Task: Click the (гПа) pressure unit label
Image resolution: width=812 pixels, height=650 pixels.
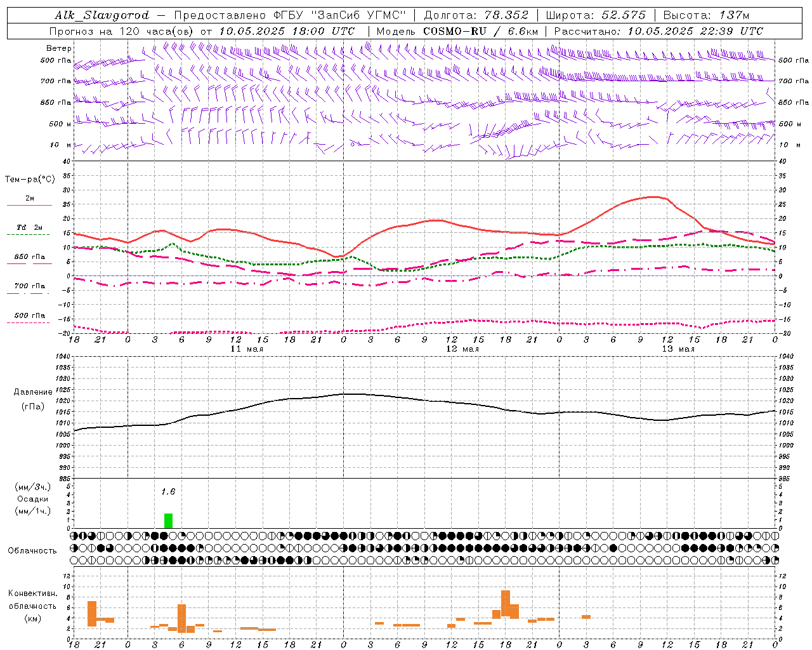Action: pos(32,407)
